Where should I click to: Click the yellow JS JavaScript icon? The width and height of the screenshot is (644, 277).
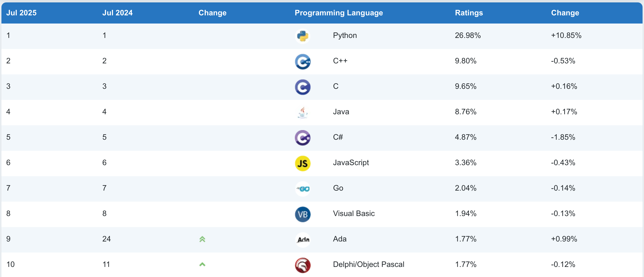pyautogui.click(x=303, y=163)
